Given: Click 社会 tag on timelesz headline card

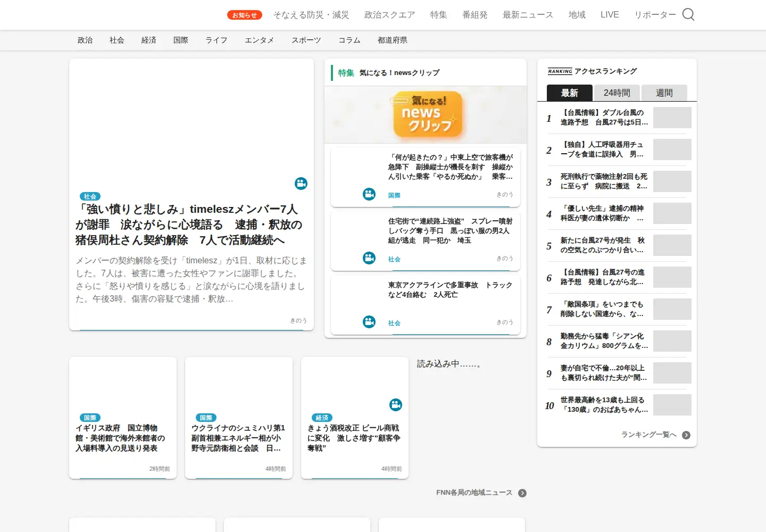Looking at the screenshot, I should [x=90, y=196].
